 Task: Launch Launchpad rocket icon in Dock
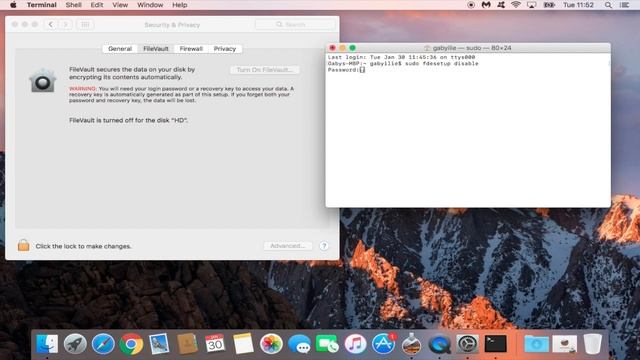75,344
